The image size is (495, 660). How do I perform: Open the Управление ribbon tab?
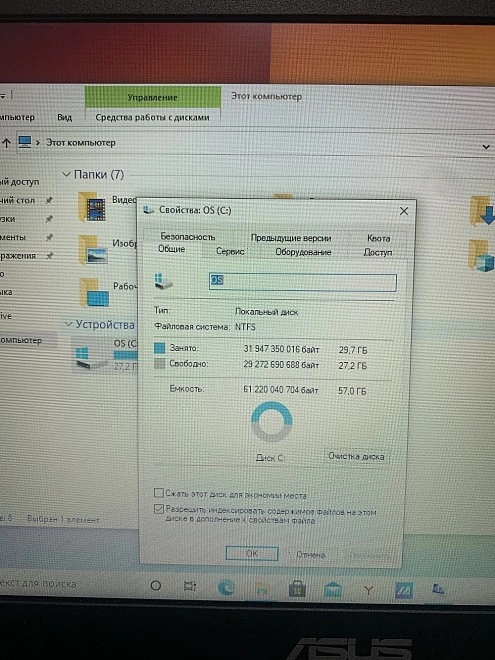click(152, 97)
